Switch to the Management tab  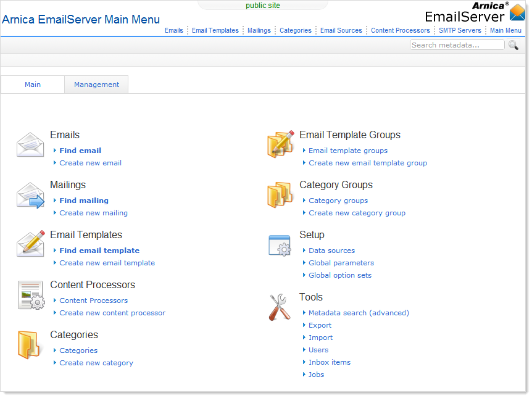coord(96,85)
